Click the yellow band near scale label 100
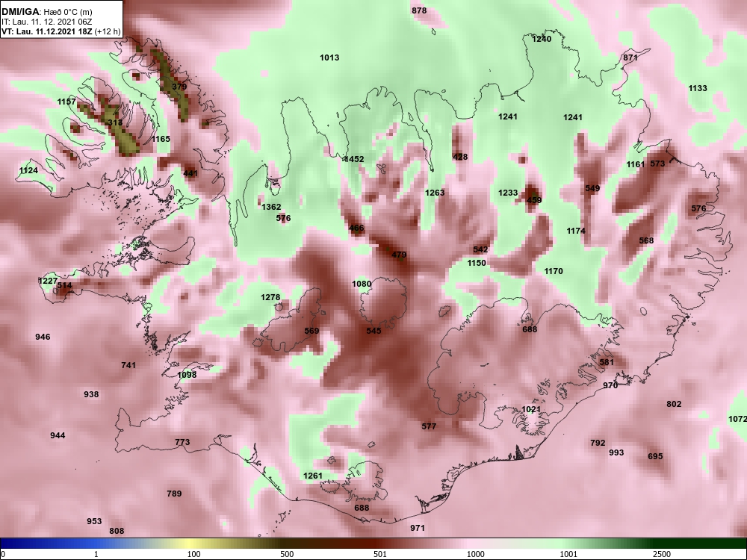Viewport: 747px width, 560px height. pos(188,544)
